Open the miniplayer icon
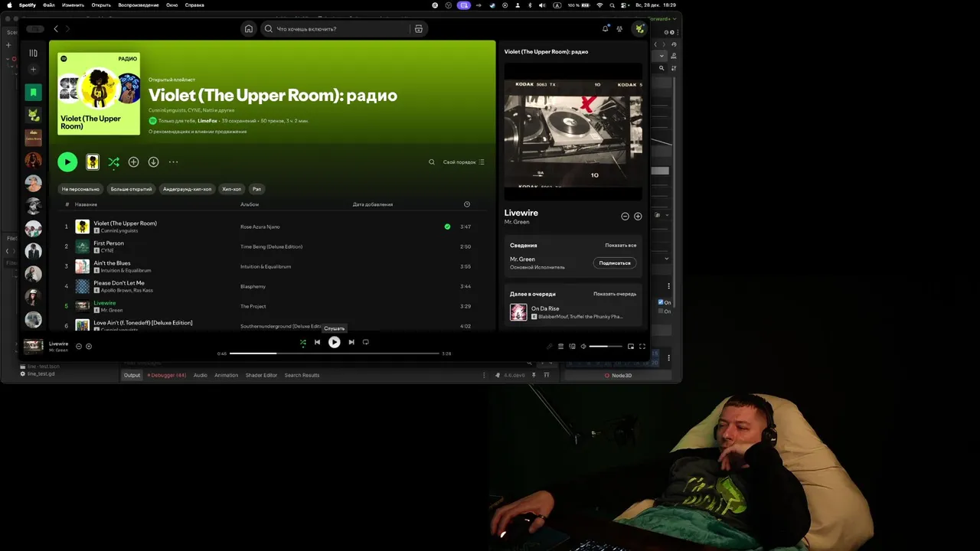Screen dimensions: 980x551 tap(631, 347)
